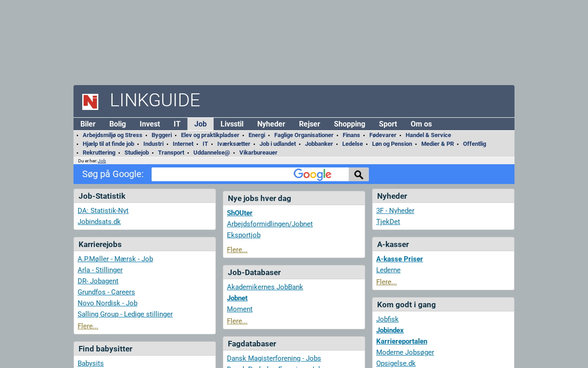Open Novo Nordisk - Job link
Screen dimensions: 588x368
click(107, 303)
